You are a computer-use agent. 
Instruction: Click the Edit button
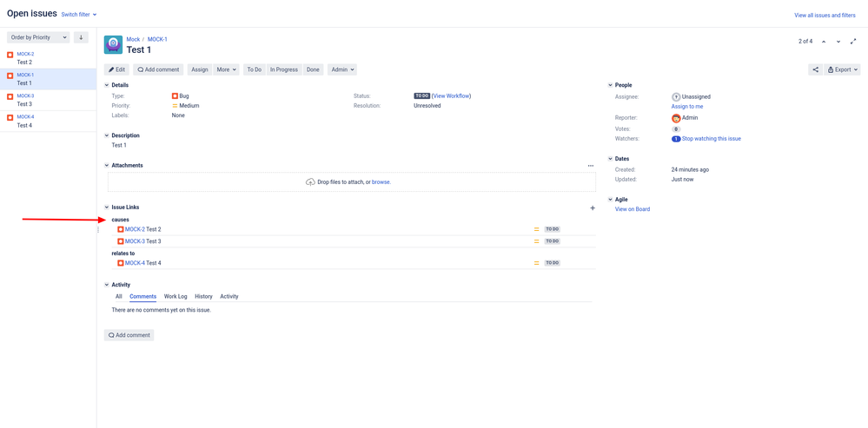116,69
